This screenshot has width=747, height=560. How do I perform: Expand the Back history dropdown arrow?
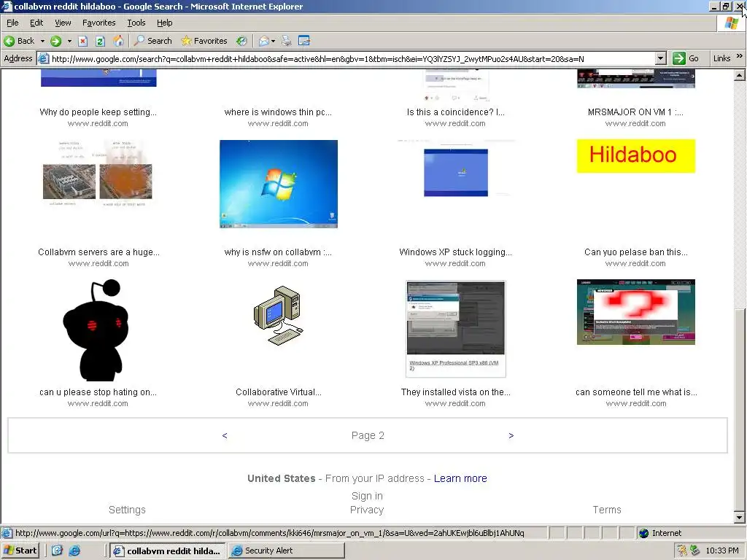click(x=42, y=41)
